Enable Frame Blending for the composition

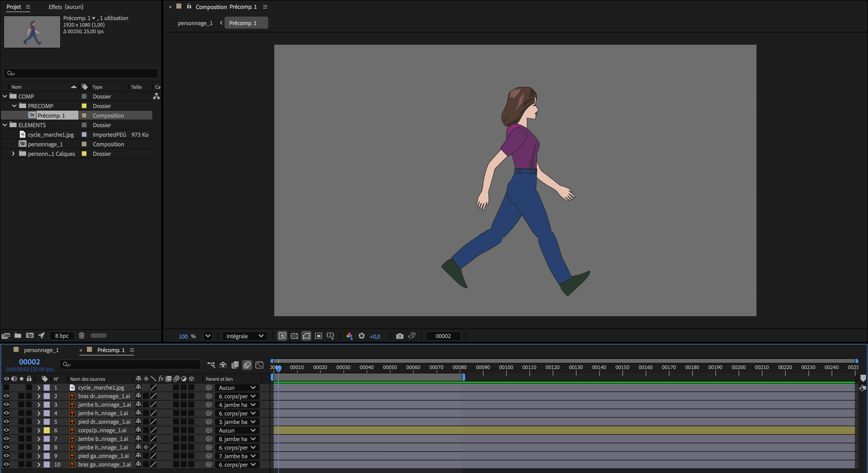[x=235, y=365]
